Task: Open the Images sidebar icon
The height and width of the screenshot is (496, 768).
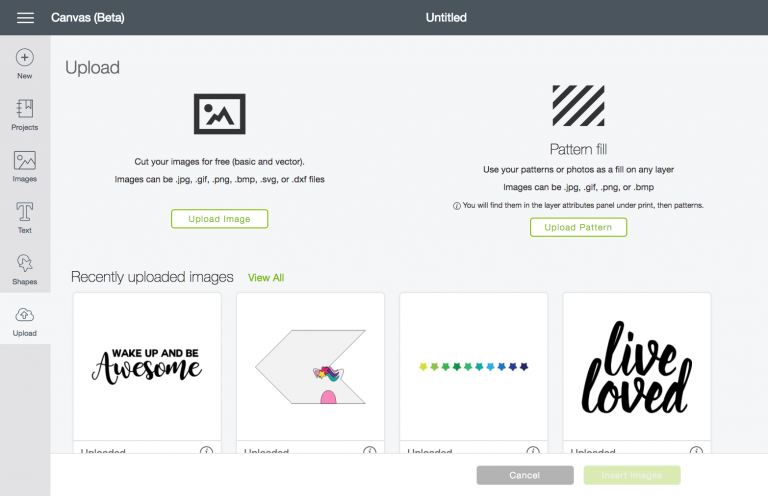Action: point(24,161)
